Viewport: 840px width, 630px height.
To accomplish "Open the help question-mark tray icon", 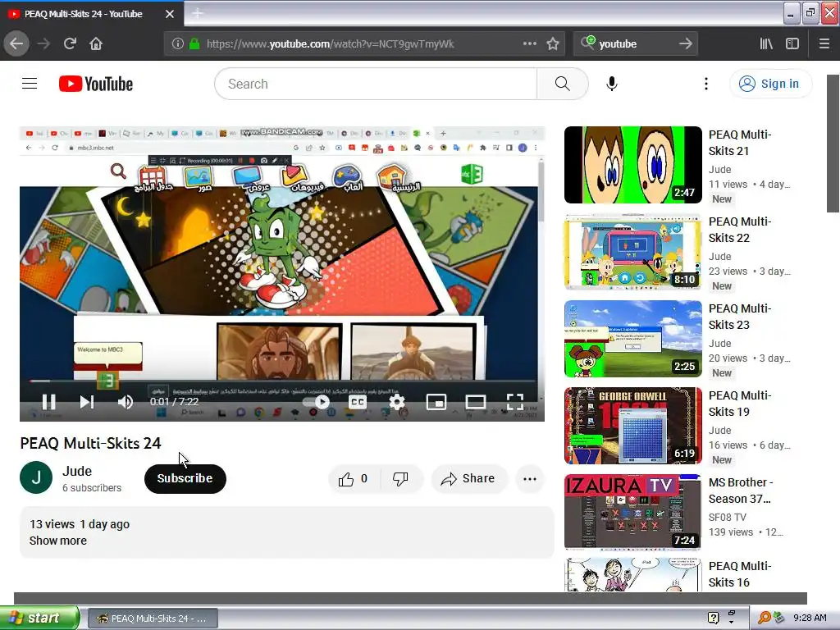I will [713, 618].
